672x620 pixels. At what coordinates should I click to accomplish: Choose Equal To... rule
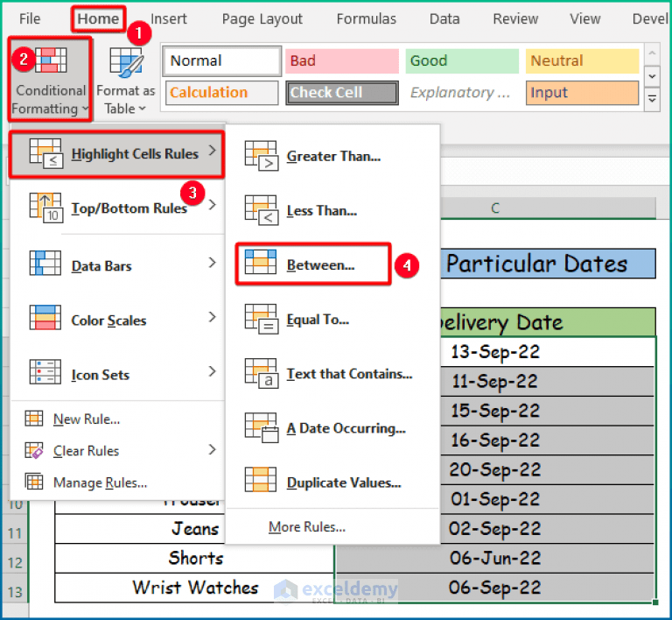(333, 320)
